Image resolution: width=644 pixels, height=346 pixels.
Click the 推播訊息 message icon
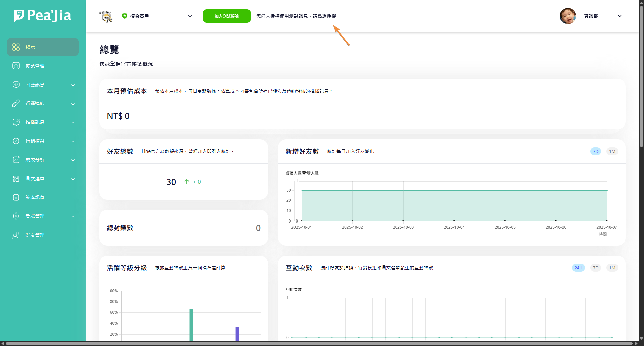[16, 122]
